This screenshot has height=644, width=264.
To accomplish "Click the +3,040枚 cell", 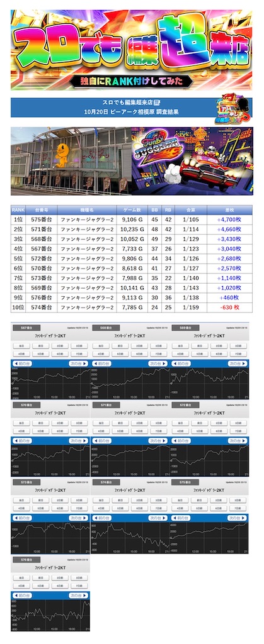I will 229,249.
